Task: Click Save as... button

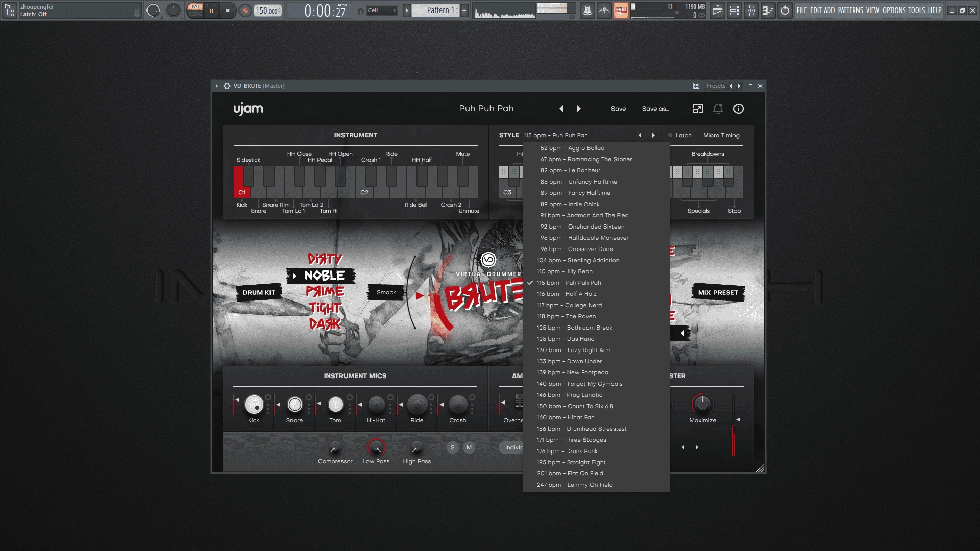Action: 655,109
